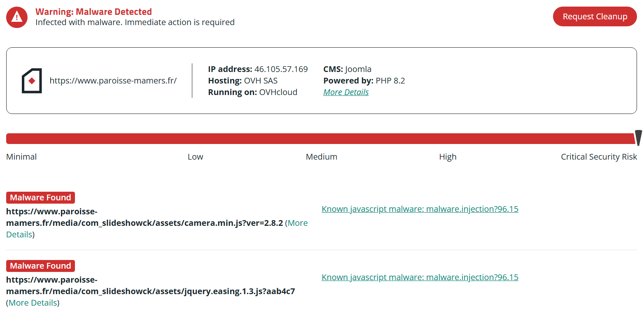Select the High risk label
Screen dimensions: 644x311
tap(448, 157)
